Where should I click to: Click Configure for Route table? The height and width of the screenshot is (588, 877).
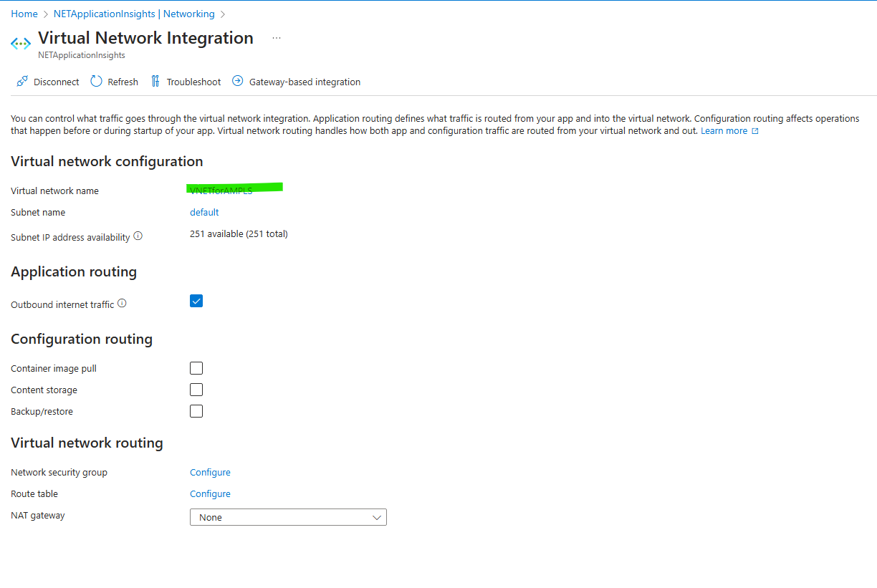click(x=210, y=493)
